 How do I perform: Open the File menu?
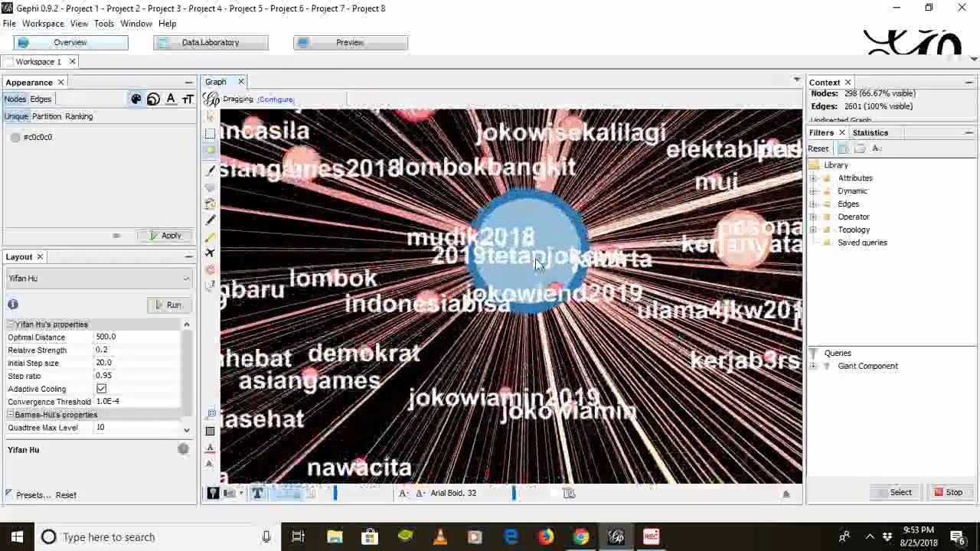[x=9, y=24]
